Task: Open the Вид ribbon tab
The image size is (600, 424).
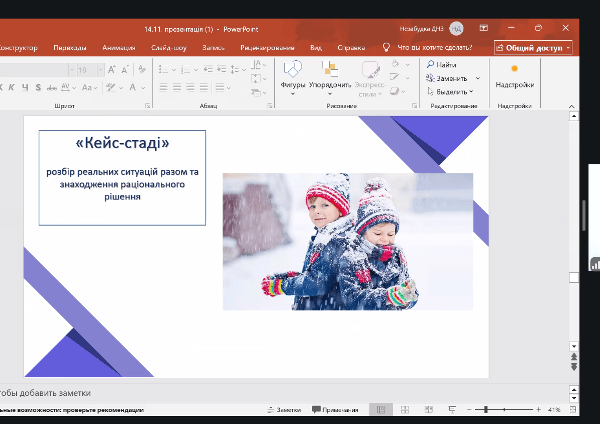Action: 316,47
